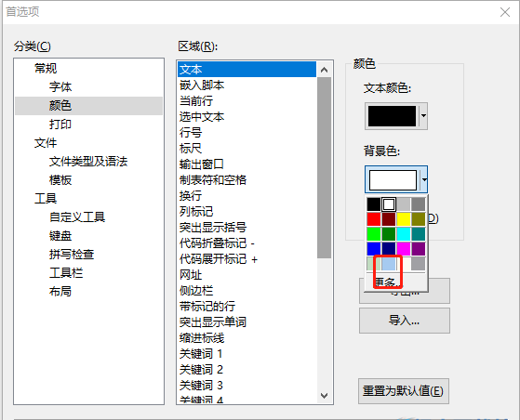Select 突出显示单词 in the list
Viewport: 520px width, 420px height.
coord(247,322)
